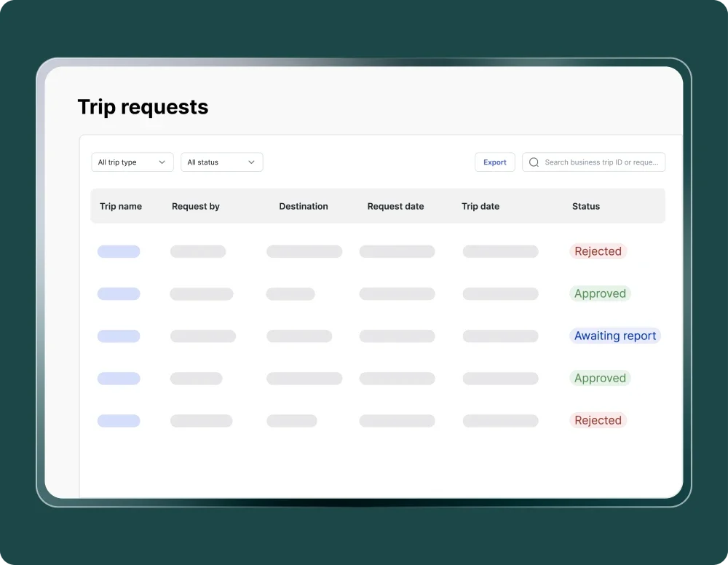Image resolution: width=728 pixels, height=565 pixels.
Task: Open the third row's trip name link
Action: coord(119,336)
